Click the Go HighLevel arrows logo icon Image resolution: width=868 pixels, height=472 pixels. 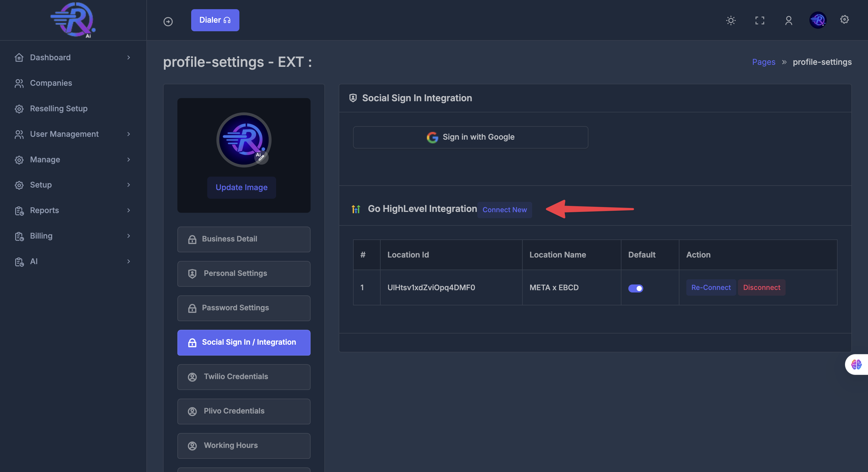pyautogui.click(x=356, y=209)
